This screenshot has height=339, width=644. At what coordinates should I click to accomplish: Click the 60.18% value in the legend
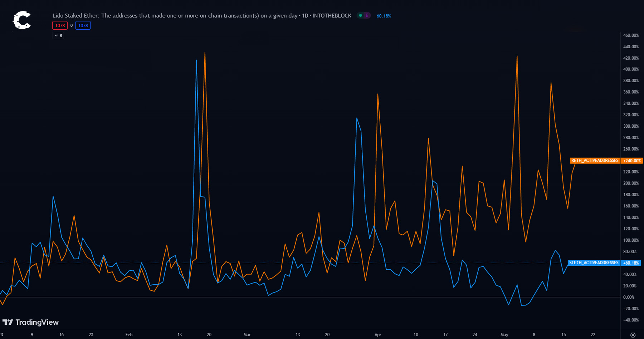point(384,16)
